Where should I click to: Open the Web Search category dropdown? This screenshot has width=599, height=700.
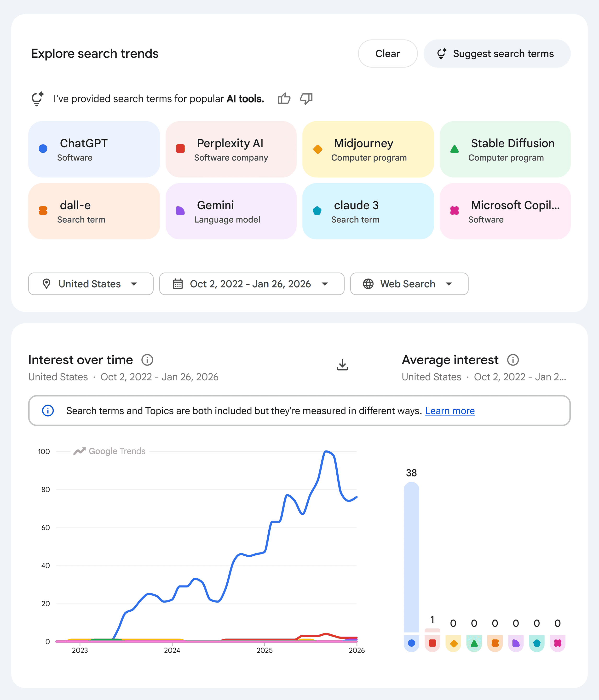409,284
